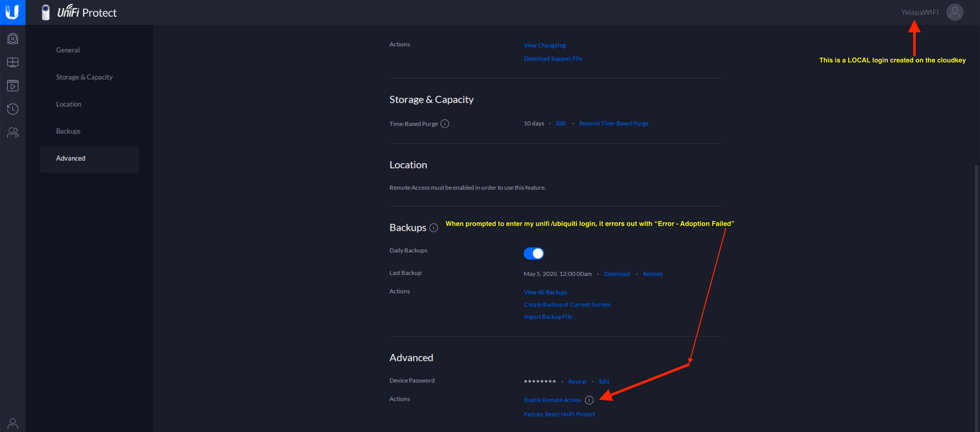The height and width of the screenshot is (432, 980).
Task: Click the View Changelog link
Action: click(544, 46)
